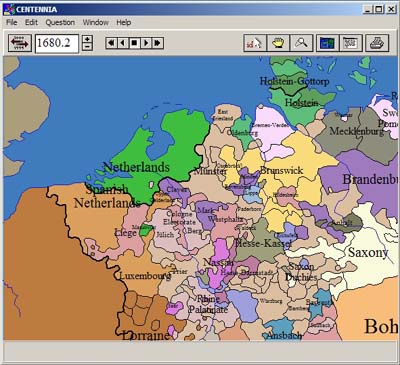Screen dimensions: 400x365
Task: Click the Ansbach map label
Action: pos(284,335)
